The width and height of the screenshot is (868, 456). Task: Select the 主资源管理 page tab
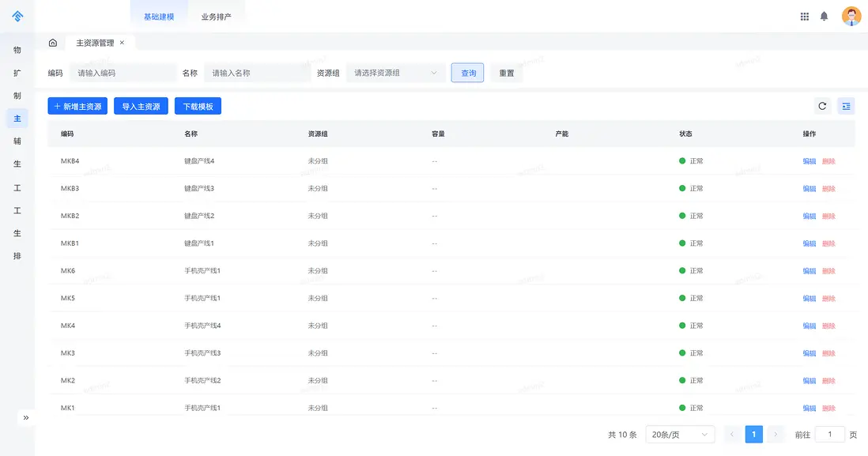(x=95, y=43)
